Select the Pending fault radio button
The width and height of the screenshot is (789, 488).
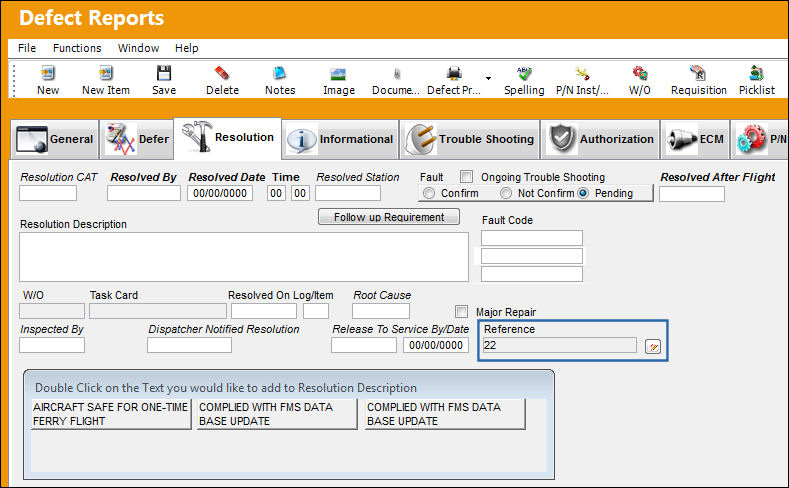[583, 193]
